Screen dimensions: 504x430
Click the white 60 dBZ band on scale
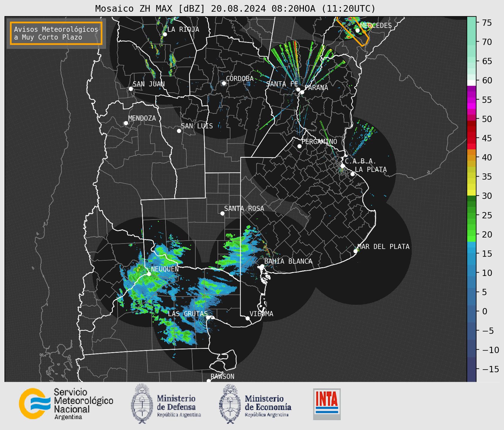[x=471, y=83]
